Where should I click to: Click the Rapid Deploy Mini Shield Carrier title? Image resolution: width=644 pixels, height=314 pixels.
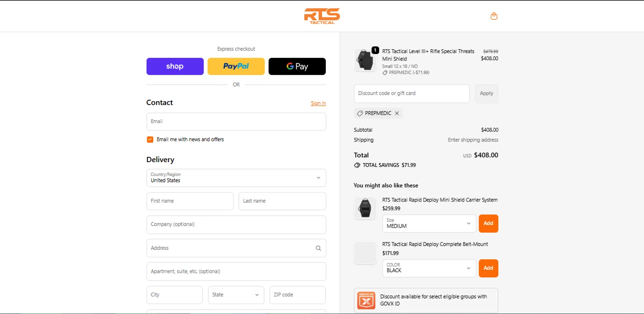440,200
